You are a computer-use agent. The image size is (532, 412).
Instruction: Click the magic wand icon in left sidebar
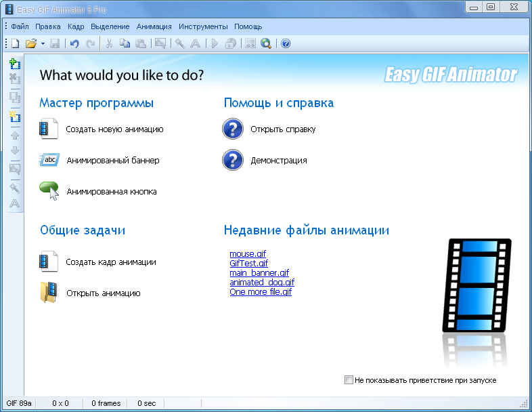15,188
